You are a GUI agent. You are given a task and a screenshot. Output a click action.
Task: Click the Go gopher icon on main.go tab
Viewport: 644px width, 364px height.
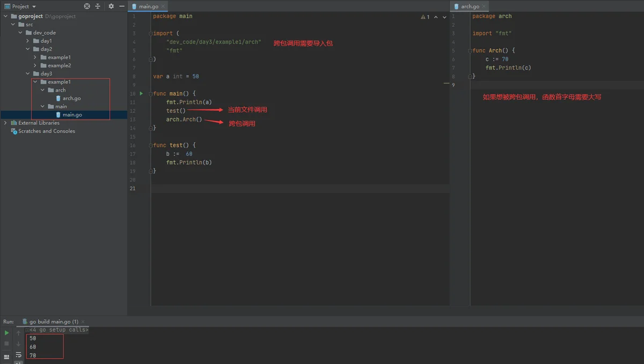point(134,6)
